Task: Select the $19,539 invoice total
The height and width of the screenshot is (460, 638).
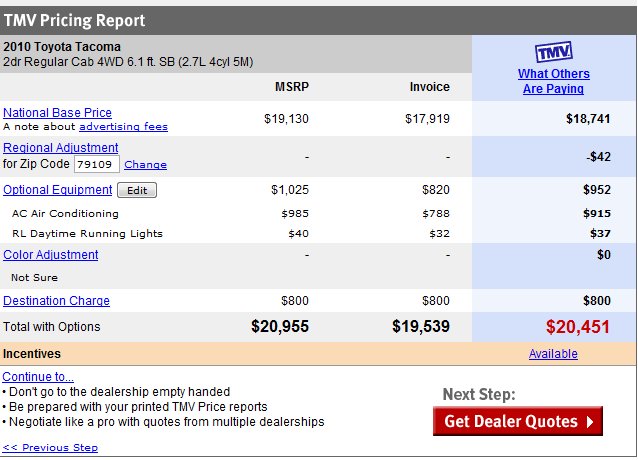Action: [421, 327]
